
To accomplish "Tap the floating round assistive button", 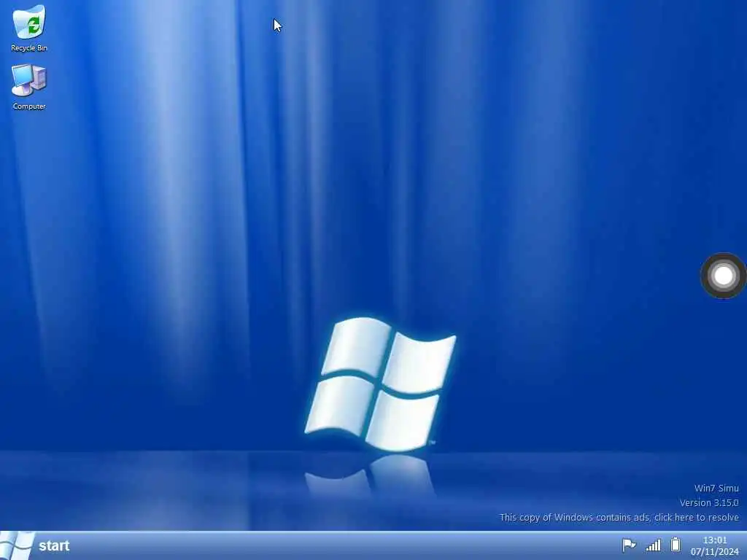I will click(x=723, y=276).
